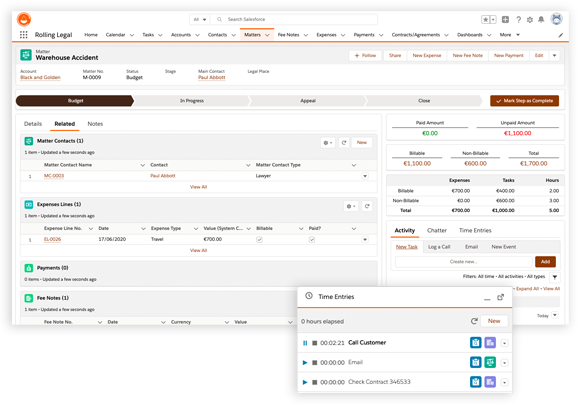Open the global actions plus icon
Image resolution: width=581 pixels, height=408 pixels.
point(505,20)
